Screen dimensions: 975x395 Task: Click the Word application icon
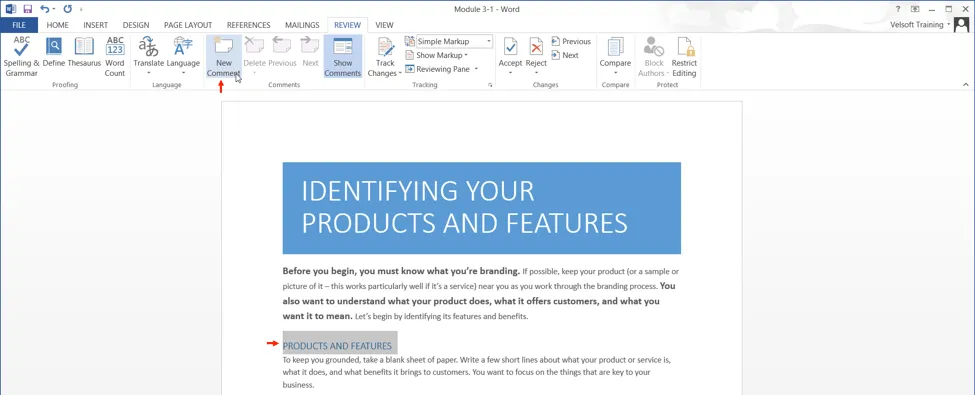(11, 9)
